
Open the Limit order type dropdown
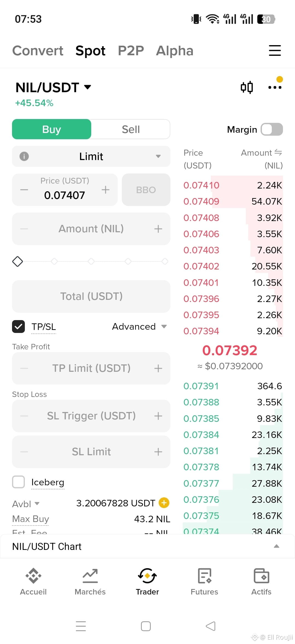(x=91, y=156)
